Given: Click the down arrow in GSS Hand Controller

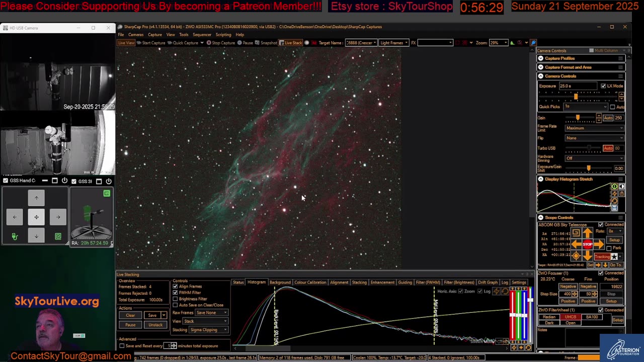Looking at the screenshot, I should coord(36,236).
